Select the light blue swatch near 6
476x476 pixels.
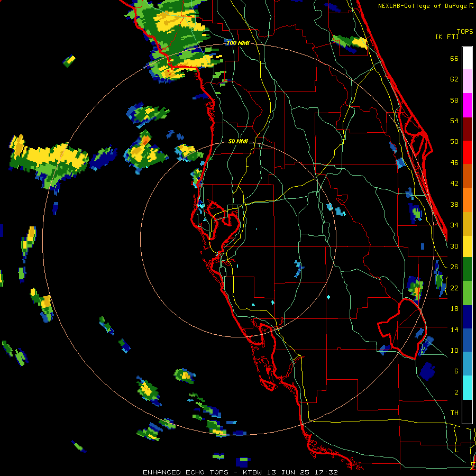[x=467, y=364]
